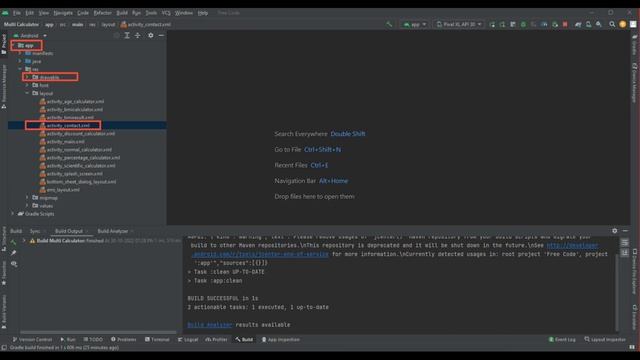Toggle the Device File Explorer stripe
The image size is (640, 360).
click(634, 271)
